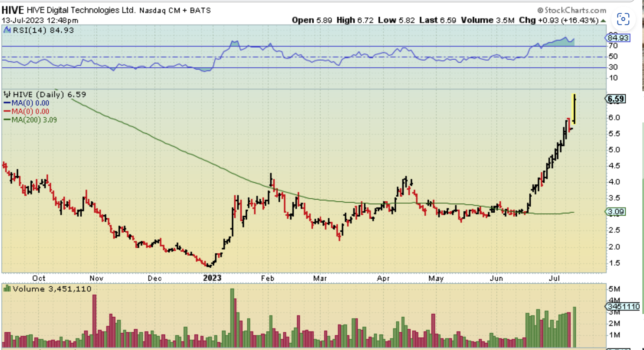
Task: Click the Mar label on the date axis
Action: click(320, 278)
